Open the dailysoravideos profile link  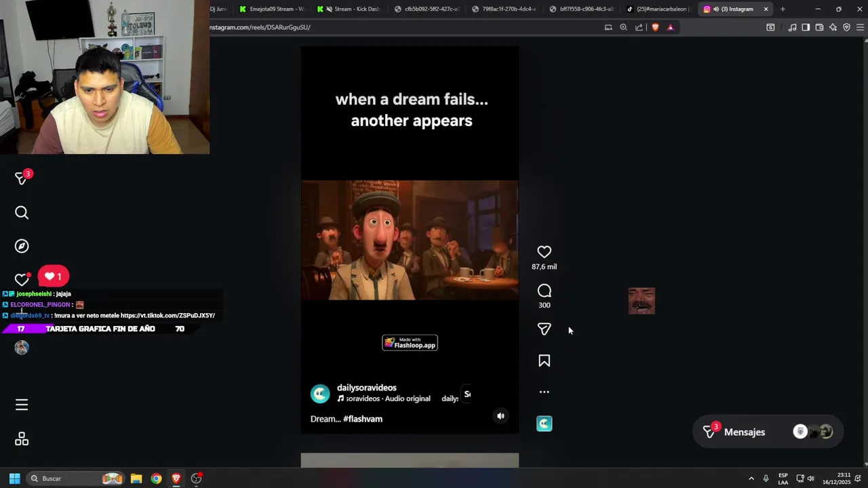coord(367,388)
